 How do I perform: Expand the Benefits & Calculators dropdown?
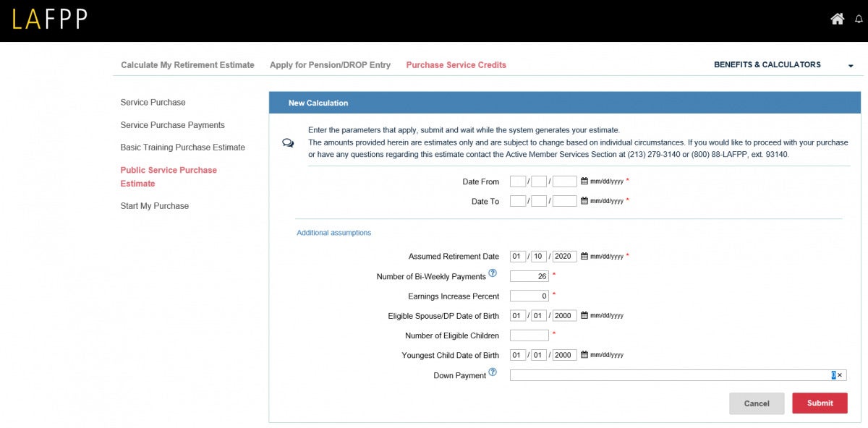tap(851, 66)
